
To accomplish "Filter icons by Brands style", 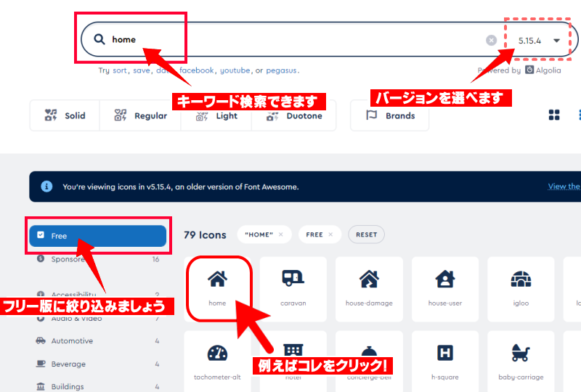I will 390,115.
